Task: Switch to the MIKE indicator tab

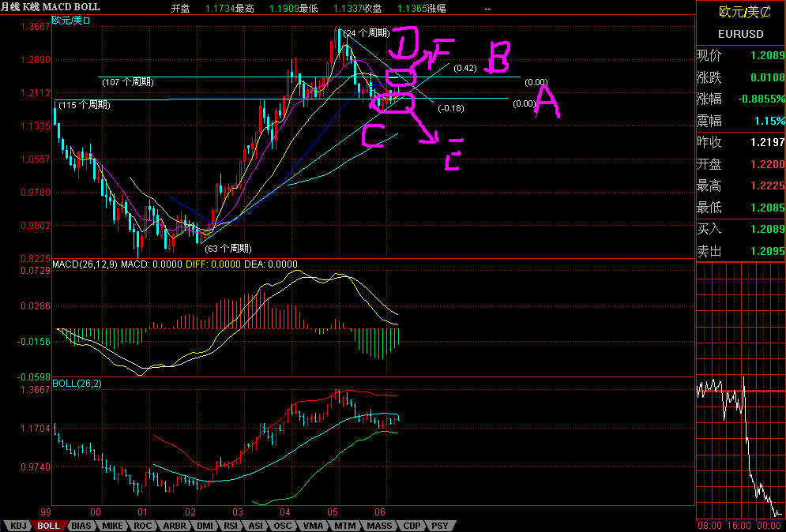Action: 112,526
